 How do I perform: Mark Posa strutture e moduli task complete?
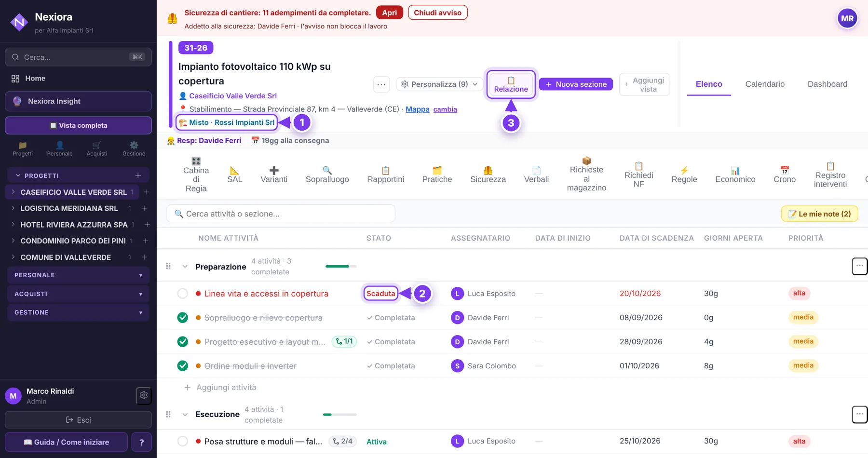183,441
